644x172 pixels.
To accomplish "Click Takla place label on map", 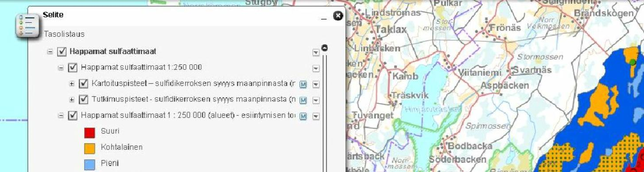I will point(391,29).
